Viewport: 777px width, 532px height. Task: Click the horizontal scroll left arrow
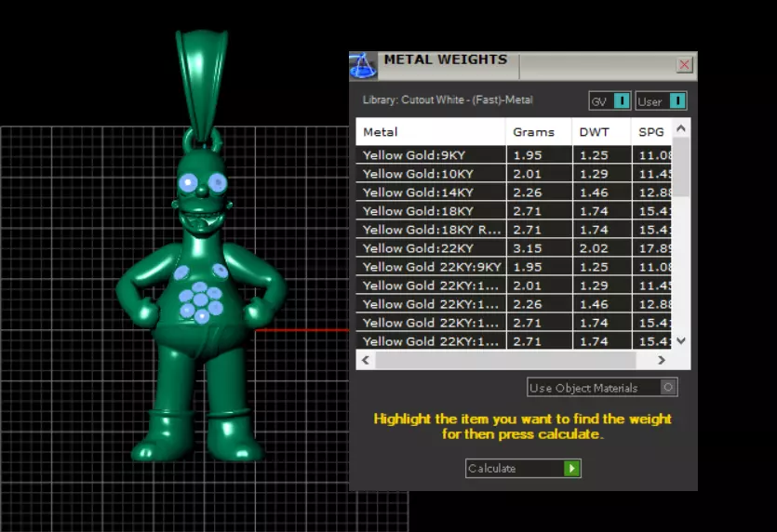tap(366, 360)
